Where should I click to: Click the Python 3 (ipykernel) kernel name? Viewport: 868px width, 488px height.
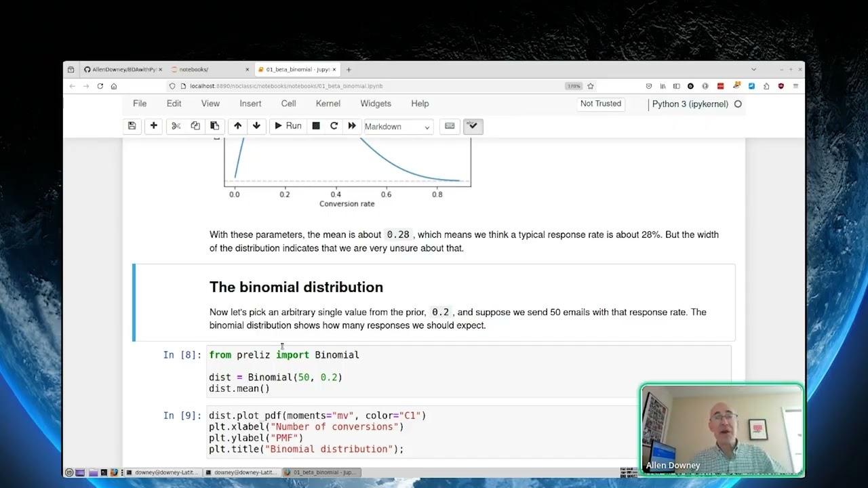[690, 104]
